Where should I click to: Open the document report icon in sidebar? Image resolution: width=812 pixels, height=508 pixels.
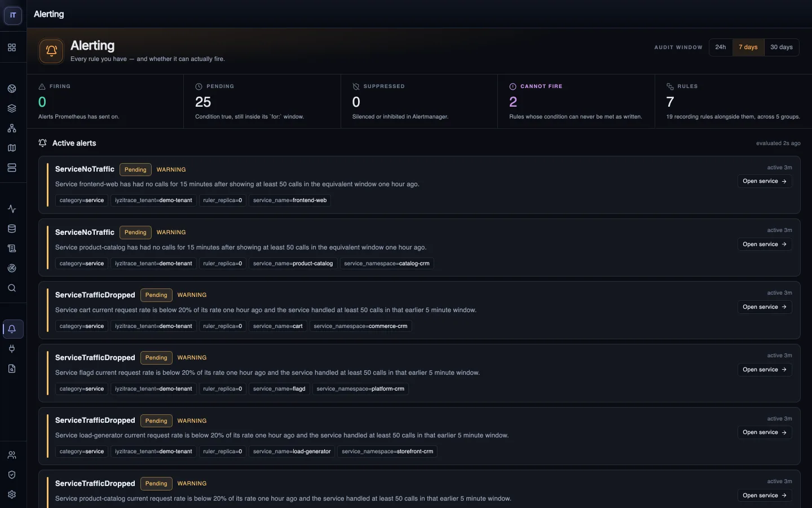12,369
